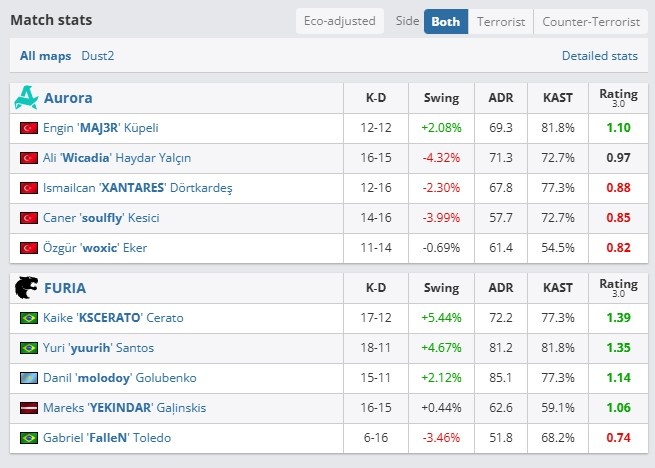Screen dimensions: 655x468
Task: Click the FURIA team name link
Action: 65,288
